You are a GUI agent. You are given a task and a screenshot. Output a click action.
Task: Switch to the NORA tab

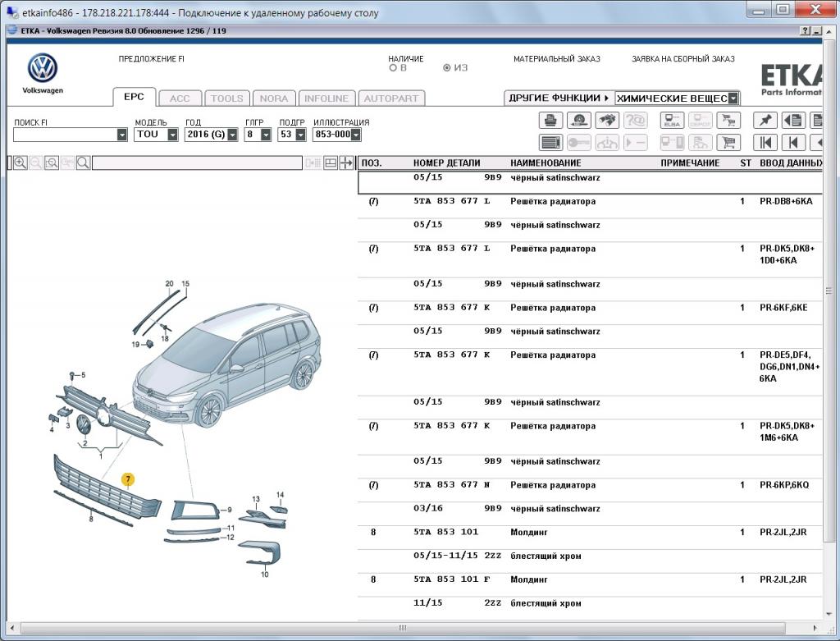point(274,98)
